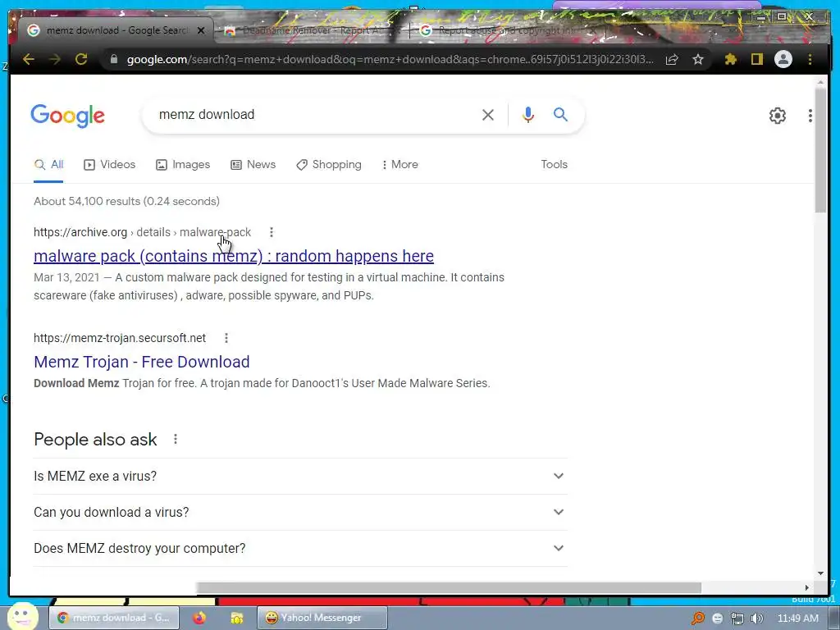Close the memz download tab
Screen dimensions: 840x630
[x=201, y=30]
